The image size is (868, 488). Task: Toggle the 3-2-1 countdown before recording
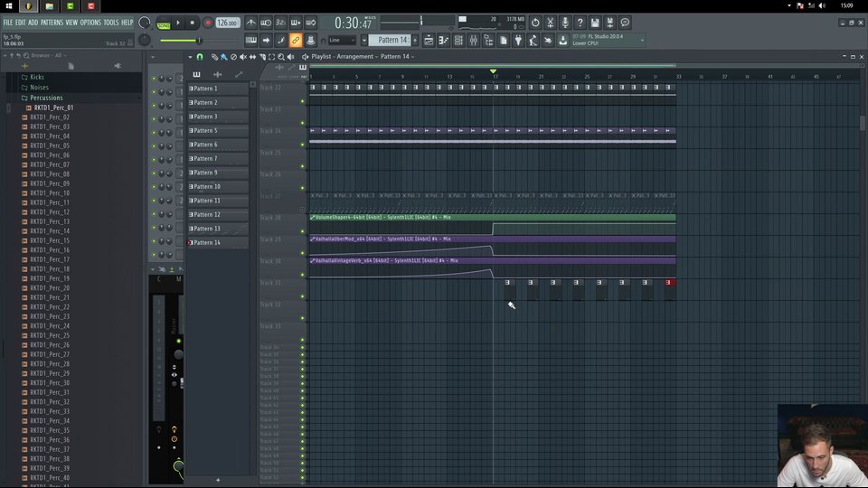tap(280, 23)
